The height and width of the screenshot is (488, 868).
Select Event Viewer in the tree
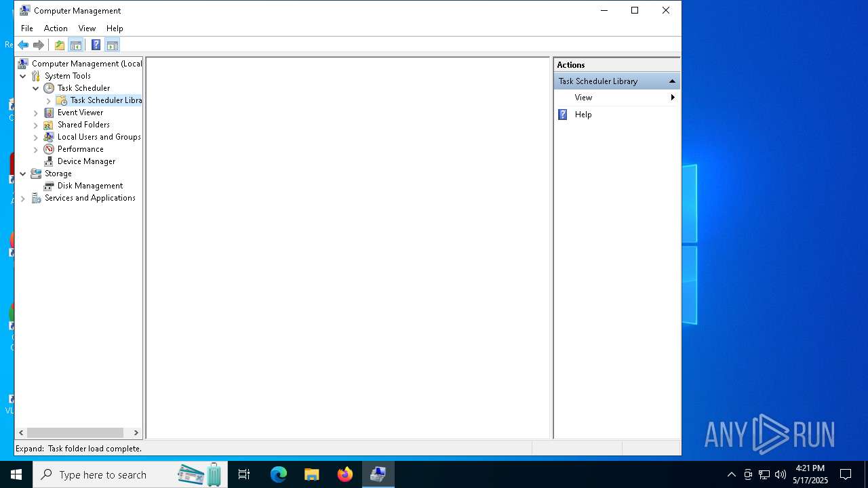[x=80, y=113]
